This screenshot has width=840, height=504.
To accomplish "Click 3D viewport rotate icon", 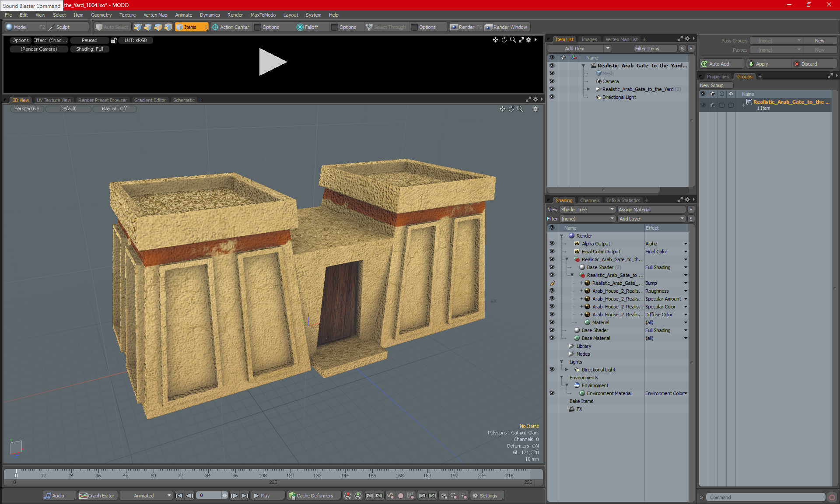I will pos(511,109).
